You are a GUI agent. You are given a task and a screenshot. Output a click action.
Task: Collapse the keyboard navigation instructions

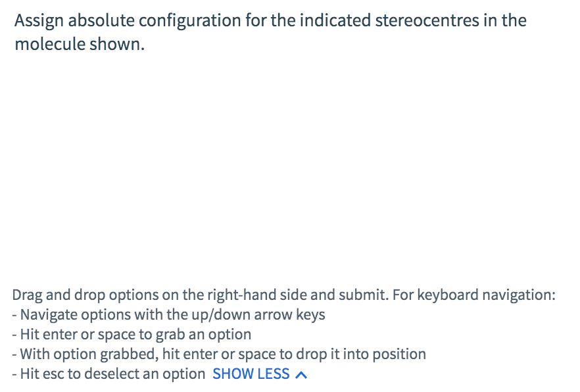(251, 374)
